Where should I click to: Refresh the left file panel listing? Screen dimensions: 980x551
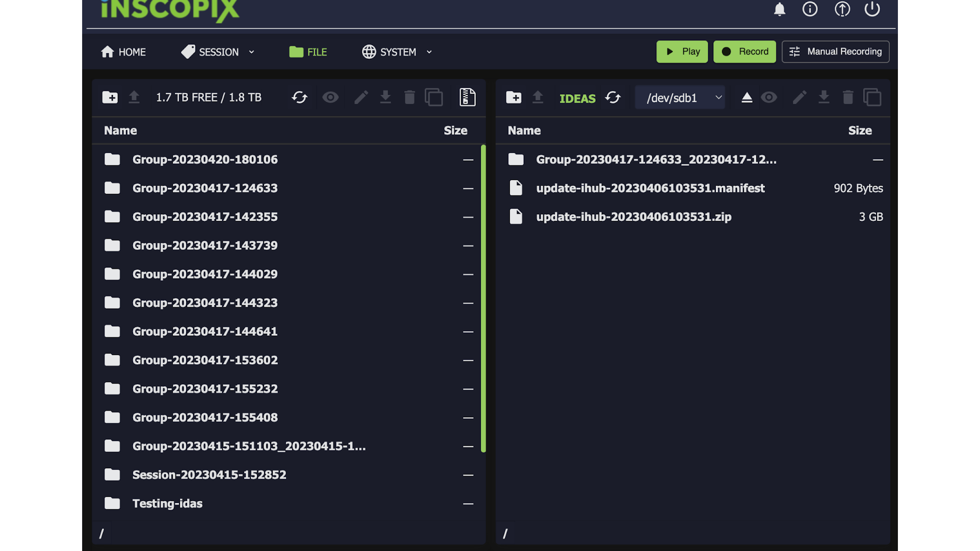click(x=300, y=97)
